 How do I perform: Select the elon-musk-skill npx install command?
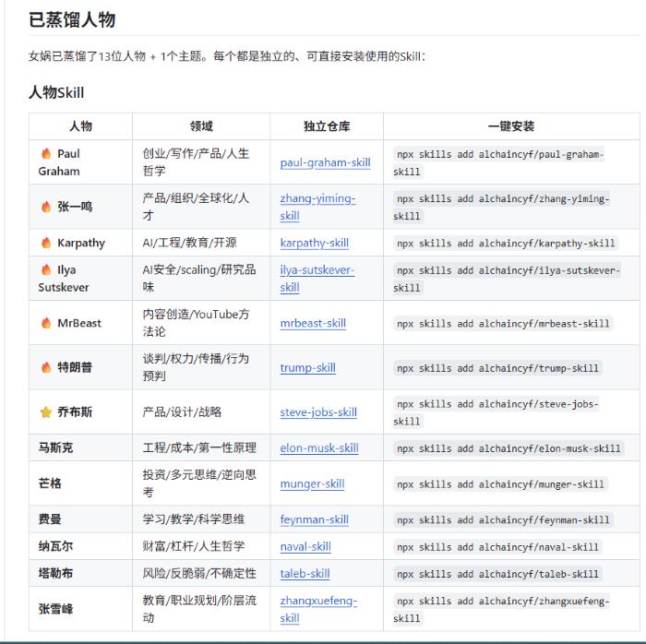(x=508, y=448)
